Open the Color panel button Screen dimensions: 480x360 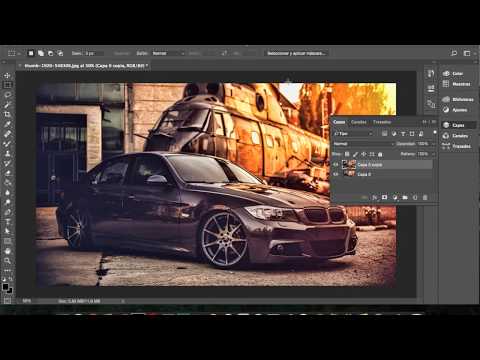point(456,73)
